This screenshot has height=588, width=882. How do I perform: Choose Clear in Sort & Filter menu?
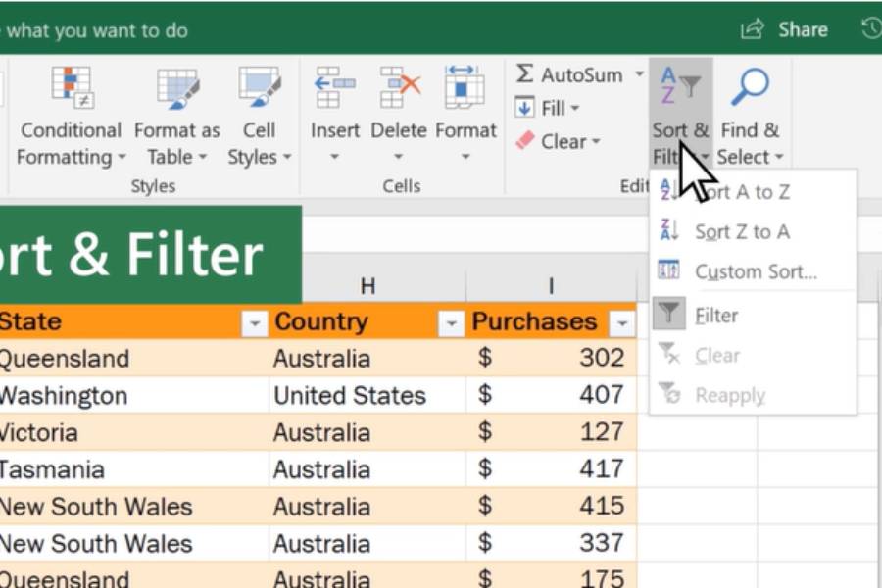click(x=753, y=355)
